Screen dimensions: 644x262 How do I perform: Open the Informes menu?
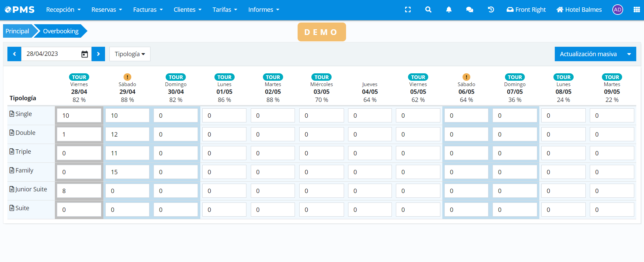(264, 10)
